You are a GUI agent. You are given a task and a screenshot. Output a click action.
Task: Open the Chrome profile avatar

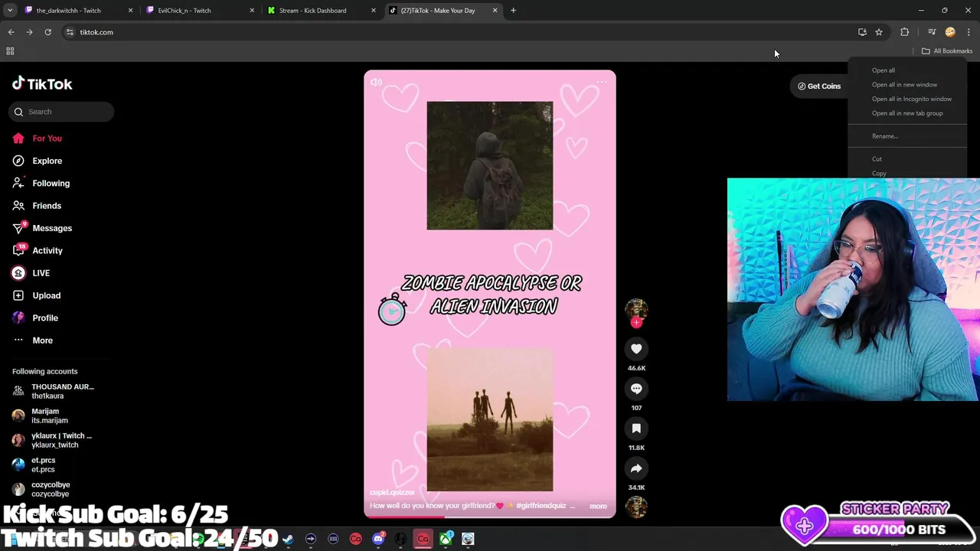[x=950, y=32]
